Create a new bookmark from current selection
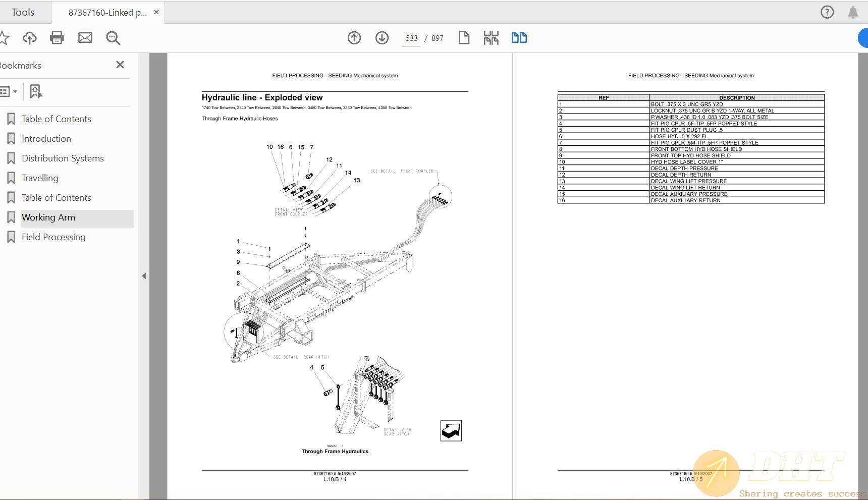 [35, 91]
